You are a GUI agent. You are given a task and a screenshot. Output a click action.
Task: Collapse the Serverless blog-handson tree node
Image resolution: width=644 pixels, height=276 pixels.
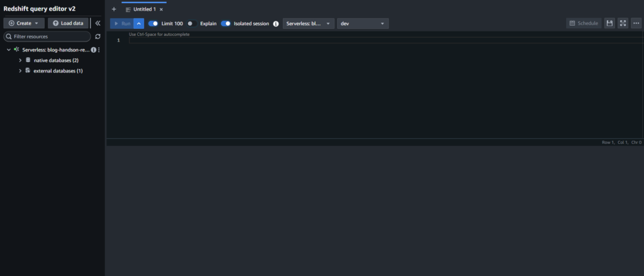pos(9,50)
